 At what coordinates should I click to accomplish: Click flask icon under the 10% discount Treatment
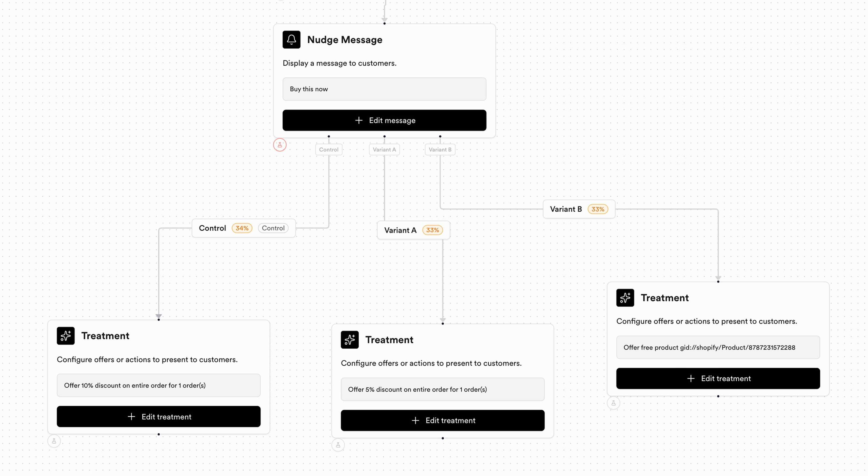click(54, 441)
